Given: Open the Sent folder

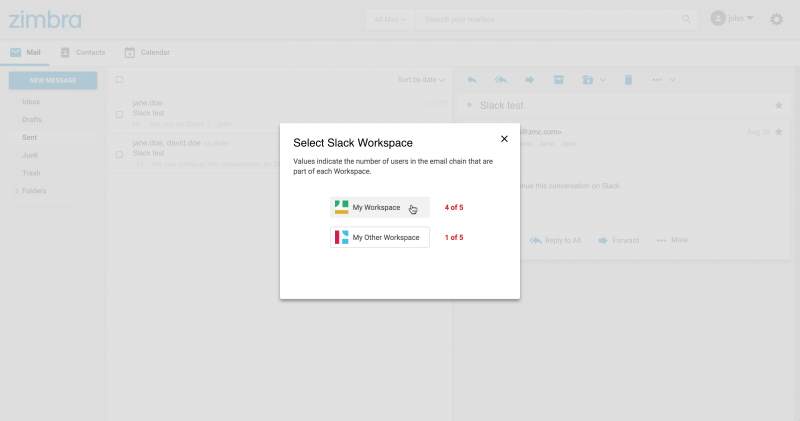Looking at the screenshot, I should tap(30, 138).
